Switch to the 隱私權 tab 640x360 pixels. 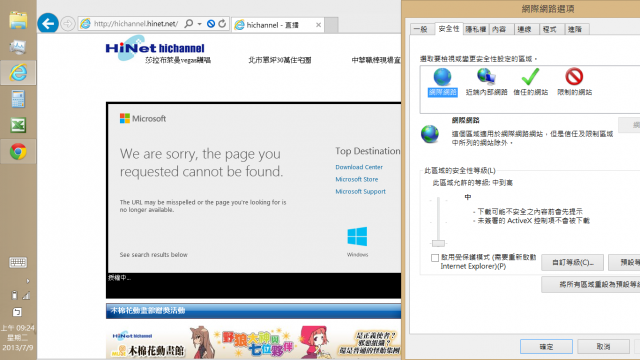click(x=476, y=29)
